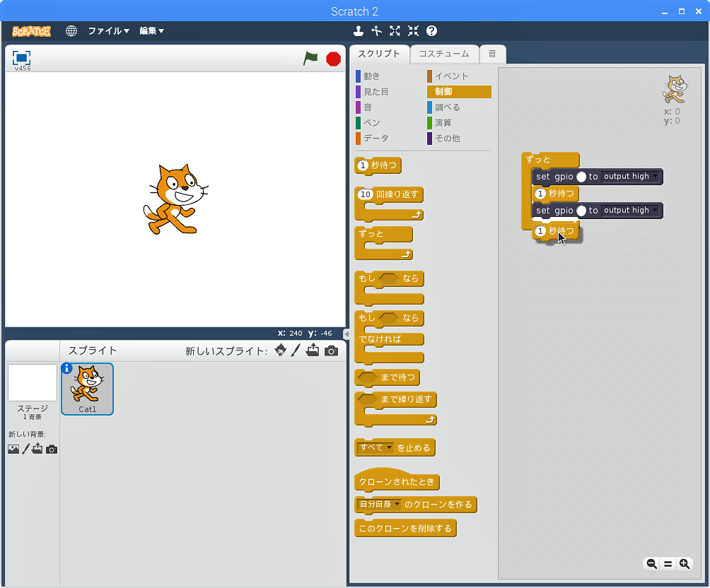
Task: Click the クローンされたとき hat block
Action: (397, 481)
